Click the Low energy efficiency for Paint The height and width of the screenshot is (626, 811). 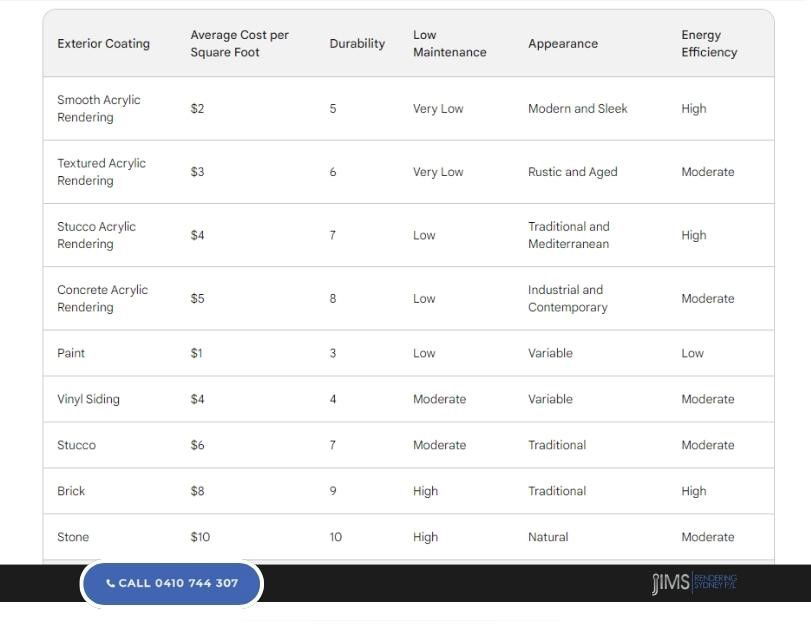coord(693,353)
